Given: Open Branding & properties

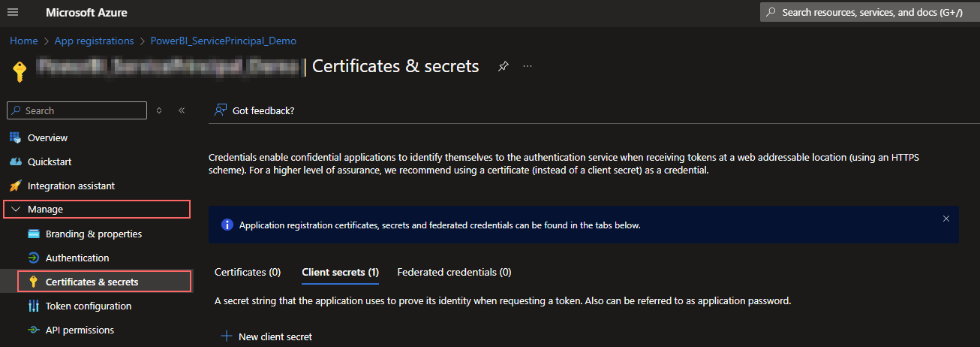Looking at the screenshot, I should click(x=94, y=234).
